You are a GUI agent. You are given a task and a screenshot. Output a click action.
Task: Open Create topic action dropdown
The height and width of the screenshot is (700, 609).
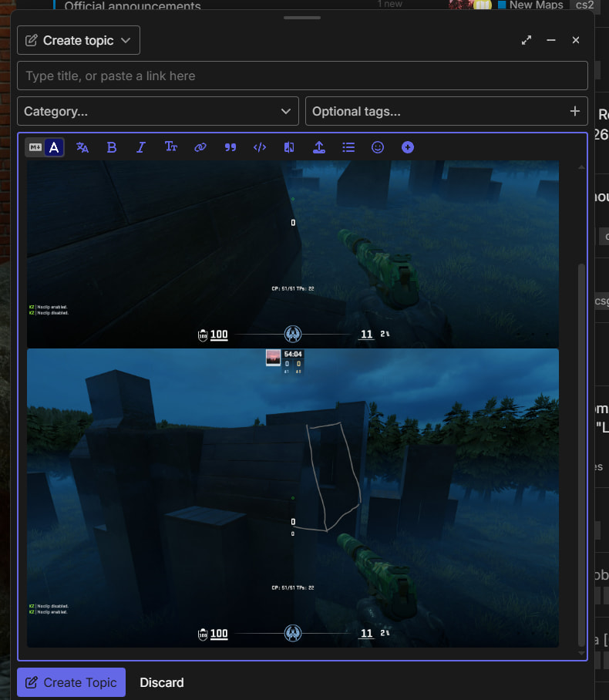[79, 40]
